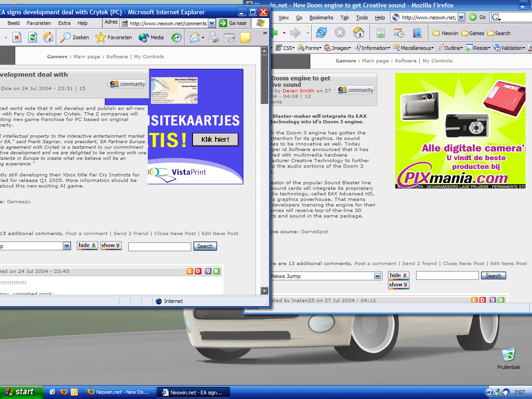Open the History clock icon in IE toolbar

[x=176, y=37]
